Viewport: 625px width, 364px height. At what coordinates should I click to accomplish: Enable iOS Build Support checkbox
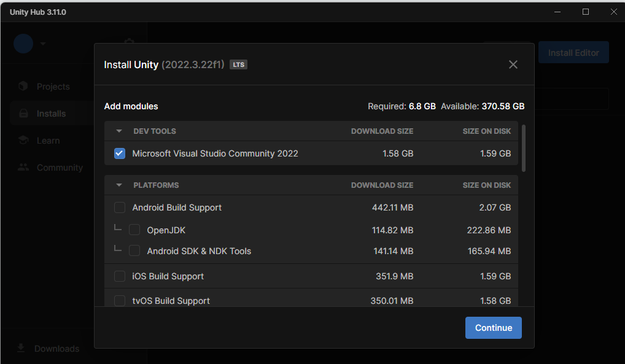120,276
